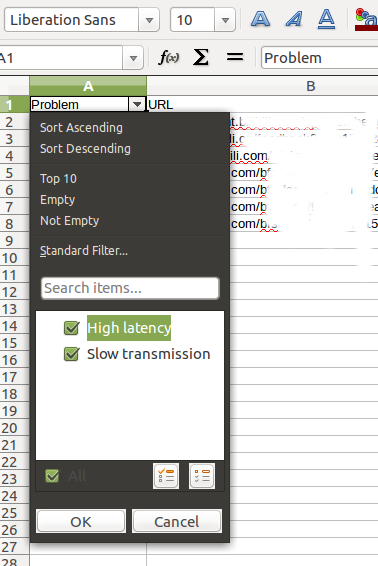The image size is (378, 566).
Task: Open Standard Filter option
Action: tap(84, 250)
